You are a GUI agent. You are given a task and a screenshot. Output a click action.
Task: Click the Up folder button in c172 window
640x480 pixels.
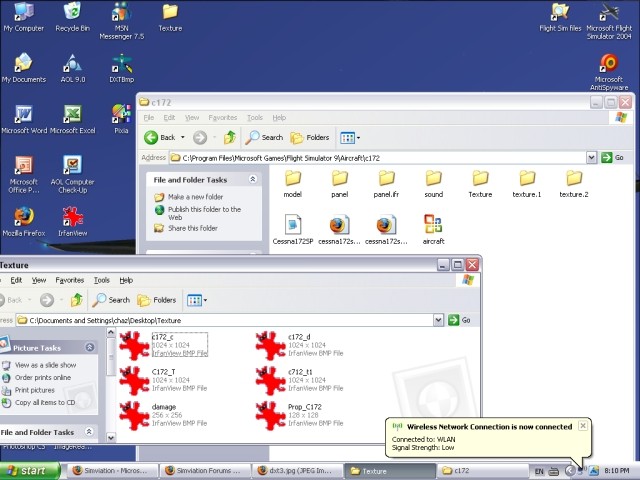click(x=230, y=138)
